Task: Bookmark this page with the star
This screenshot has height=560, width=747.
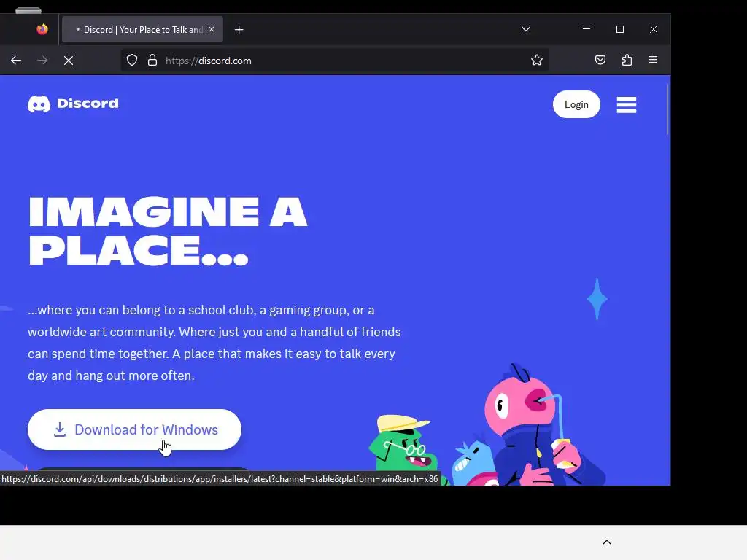Action: click(537, 60)
